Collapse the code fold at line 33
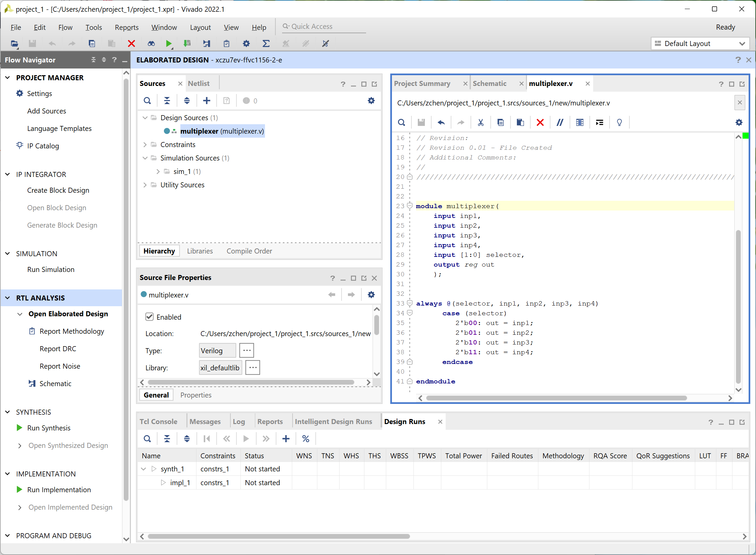756x555 pixels. (x=410, y=303)
